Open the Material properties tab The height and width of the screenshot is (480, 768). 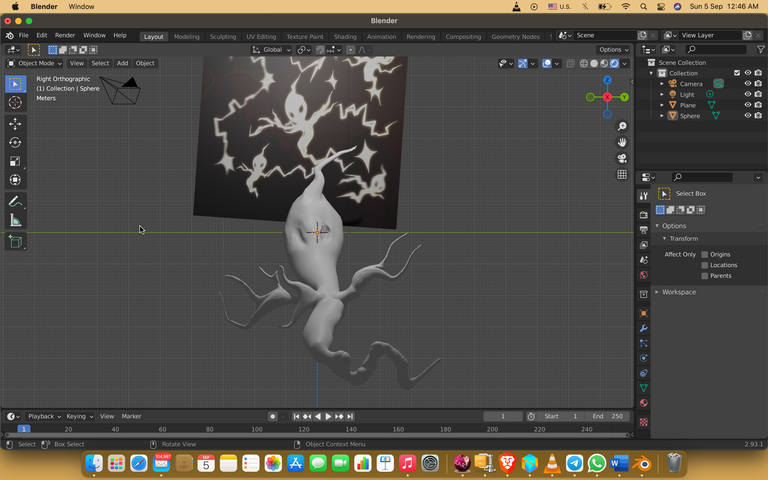(x=644, y=403)
